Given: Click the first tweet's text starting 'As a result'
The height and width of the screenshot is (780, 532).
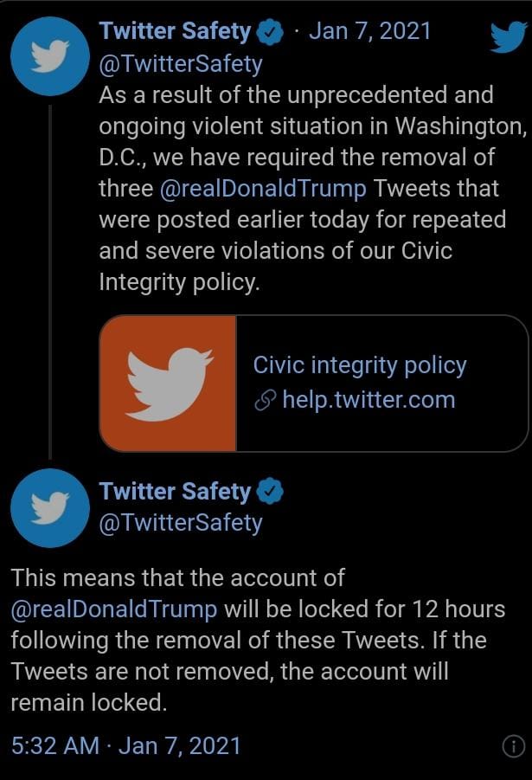Looking at the screenshot, I should 312,189.
